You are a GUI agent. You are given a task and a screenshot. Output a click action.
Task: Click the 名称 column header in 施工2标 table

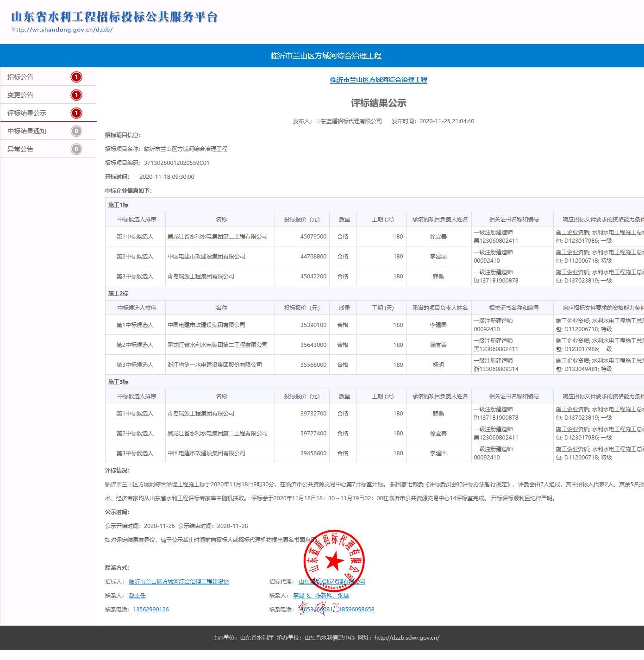[x=221, y=308]
